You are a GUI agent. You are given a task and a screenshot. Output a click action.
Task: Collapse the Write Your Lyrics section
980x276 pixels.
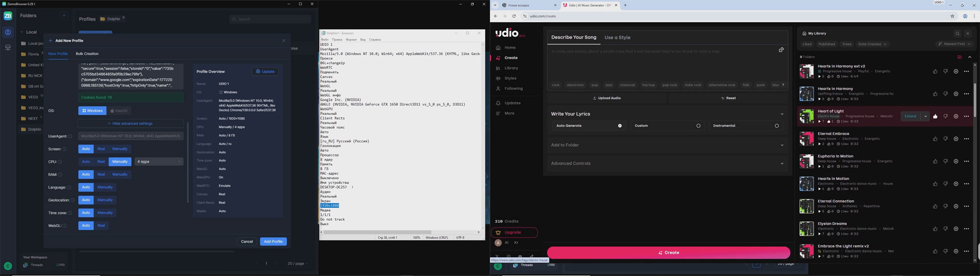point(782,114)
